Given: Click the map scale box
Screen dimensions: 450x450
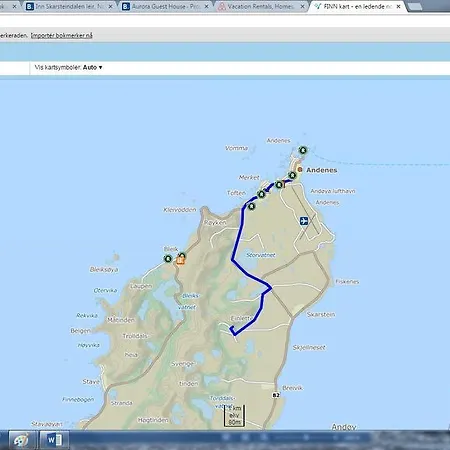Looking at the screenshot, I should 235,416.
